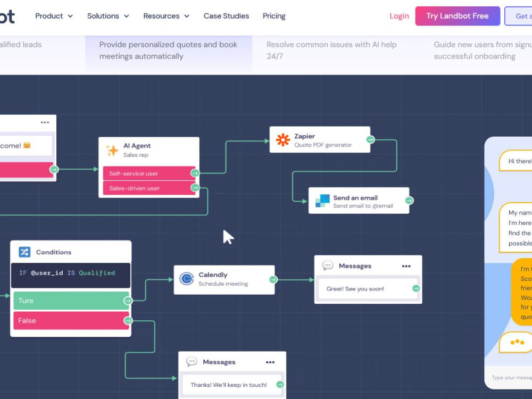Click the Great! See you soon! output connector

tap(416, 288)
